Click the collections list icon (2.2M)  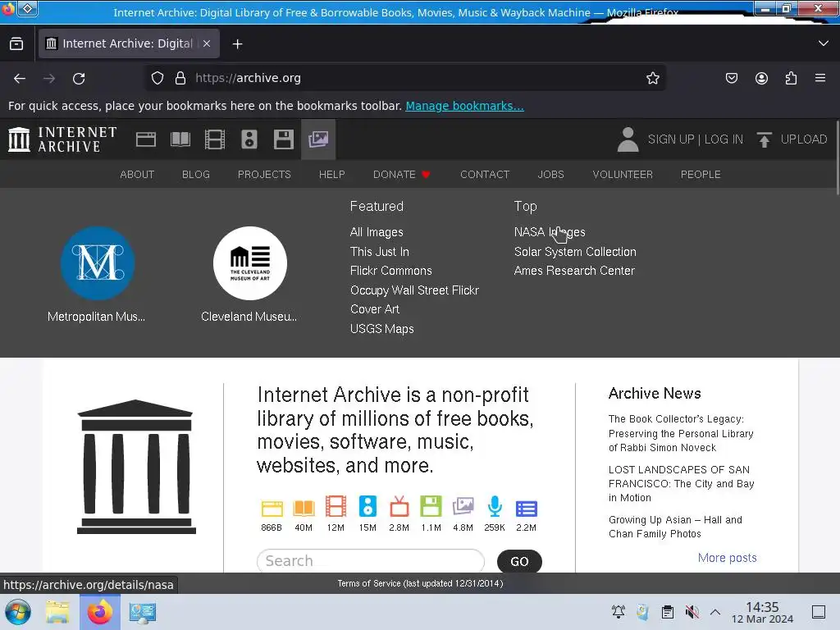click(x=526, y=509)
